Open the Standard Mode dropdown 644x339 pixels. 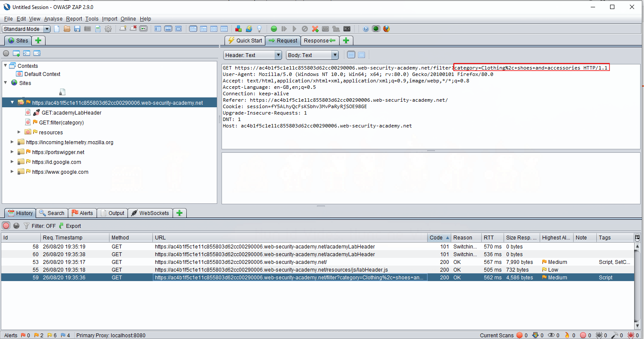click(x=26, y=29)
